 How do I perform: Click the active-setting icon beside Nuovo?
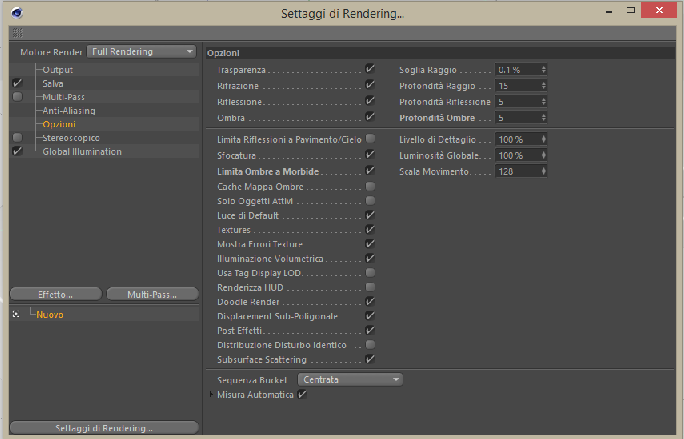17,314
